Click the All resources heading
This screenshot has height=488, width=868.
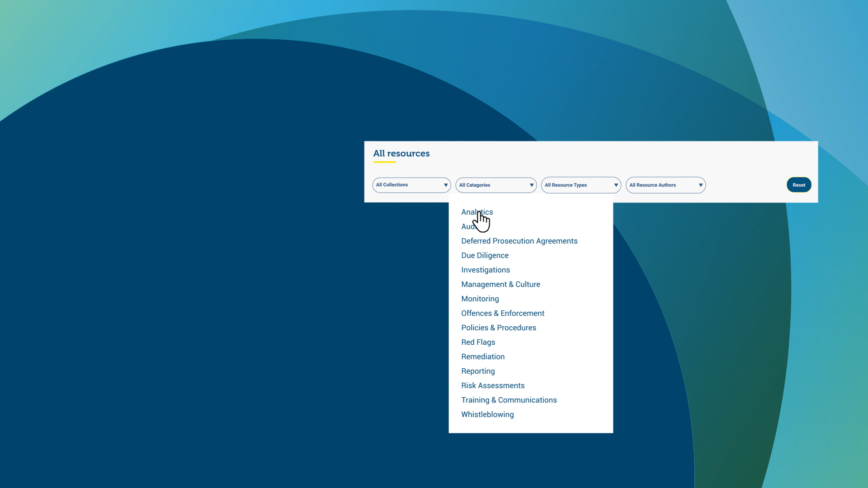coord(401,154)
